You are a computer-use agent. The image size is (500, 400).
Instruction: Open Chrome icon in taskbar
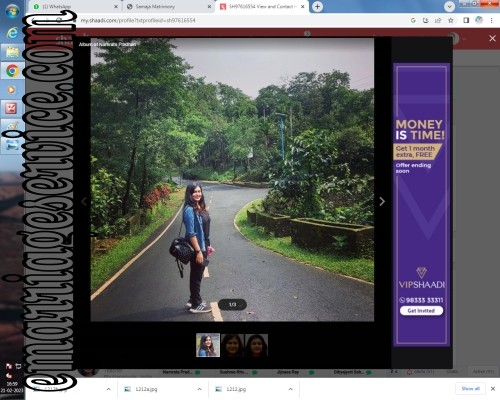pos(12,71)
